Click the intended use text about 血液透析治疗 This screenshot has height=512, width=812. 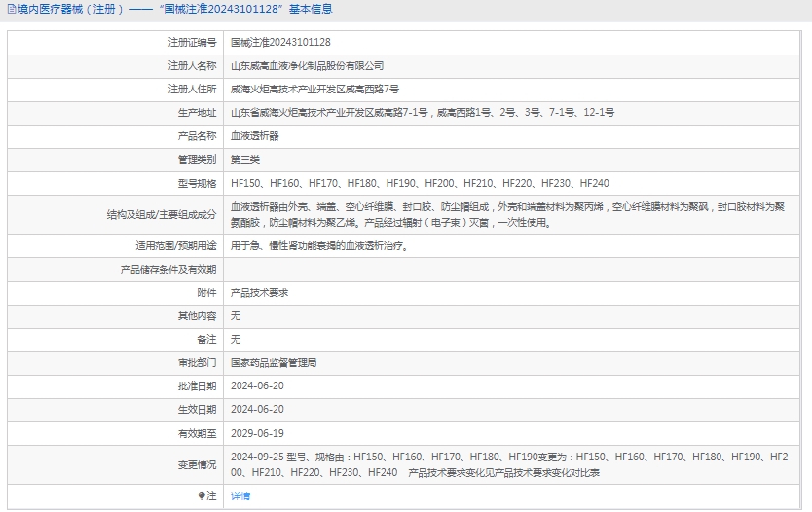tap(318, 246)
